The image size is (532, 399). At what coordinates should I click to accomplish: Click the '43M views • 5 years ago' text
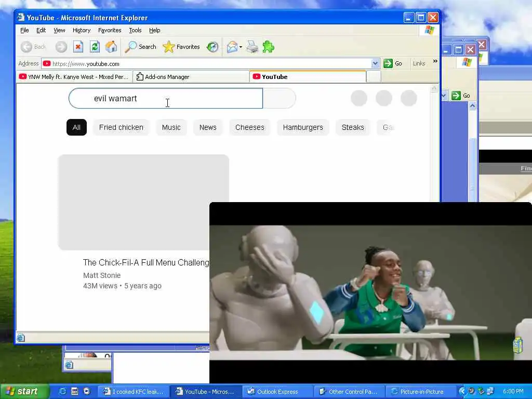122,286
